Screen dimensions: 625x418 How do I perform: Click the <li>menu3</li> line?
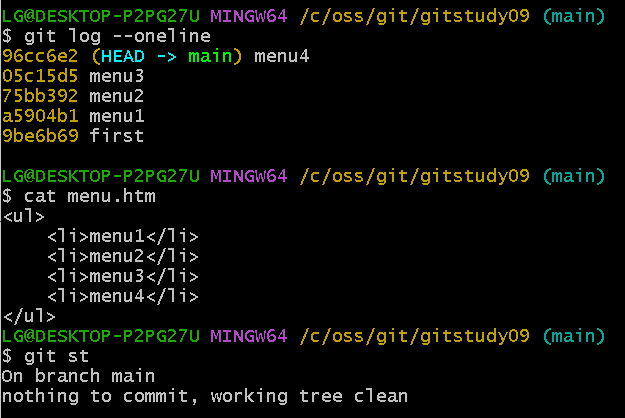click(123, 276)
